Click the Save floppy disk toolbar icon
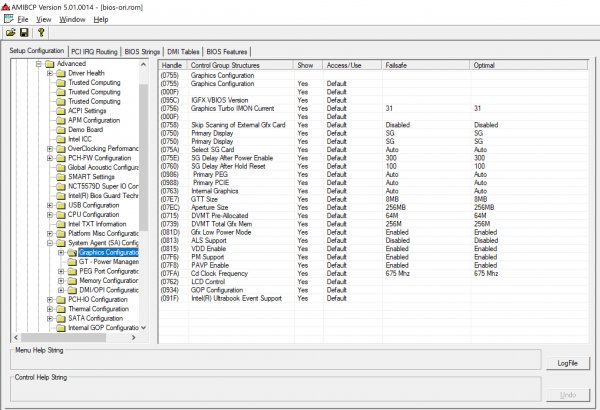The image size is (600, 410). point(24,33)
